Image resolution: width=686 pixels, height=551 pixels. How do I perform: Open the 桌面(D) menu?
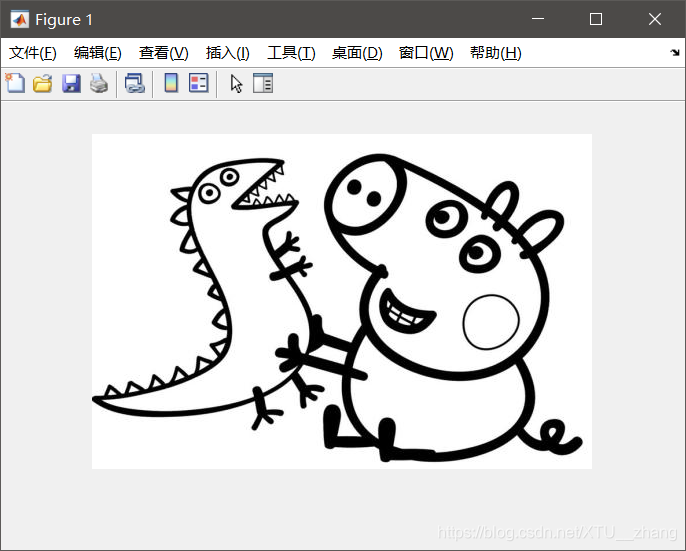pyautogui.click(x=357, y=53)
